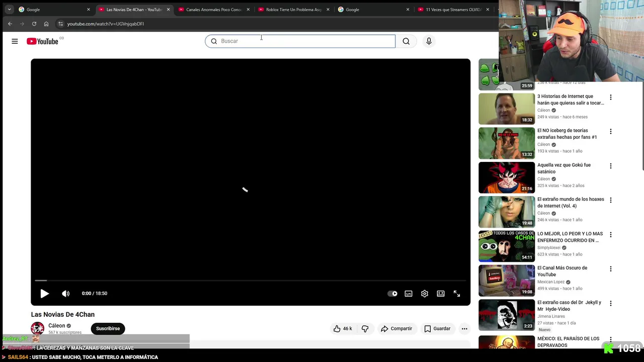Start voice search with the microphone

point(429,41)
